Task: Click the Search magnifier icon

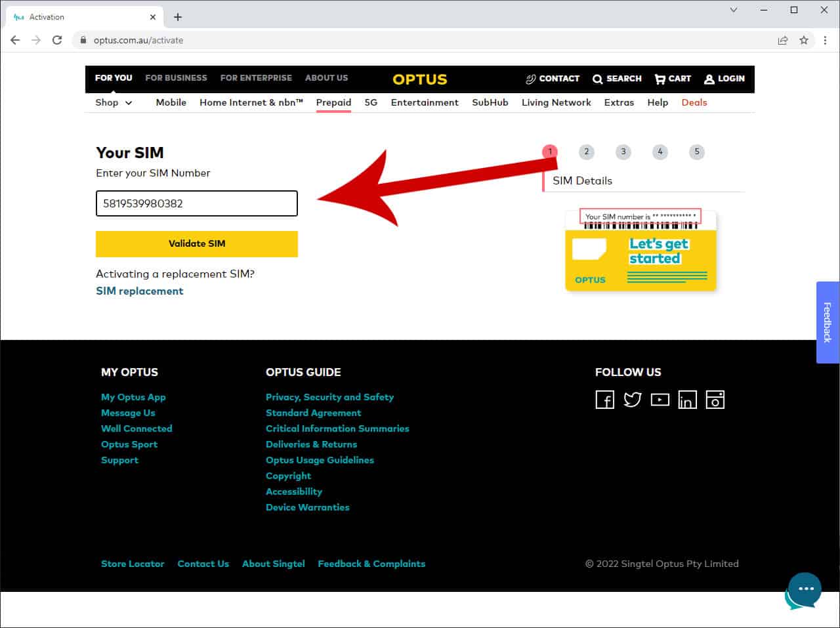Action: click(598, 79)
